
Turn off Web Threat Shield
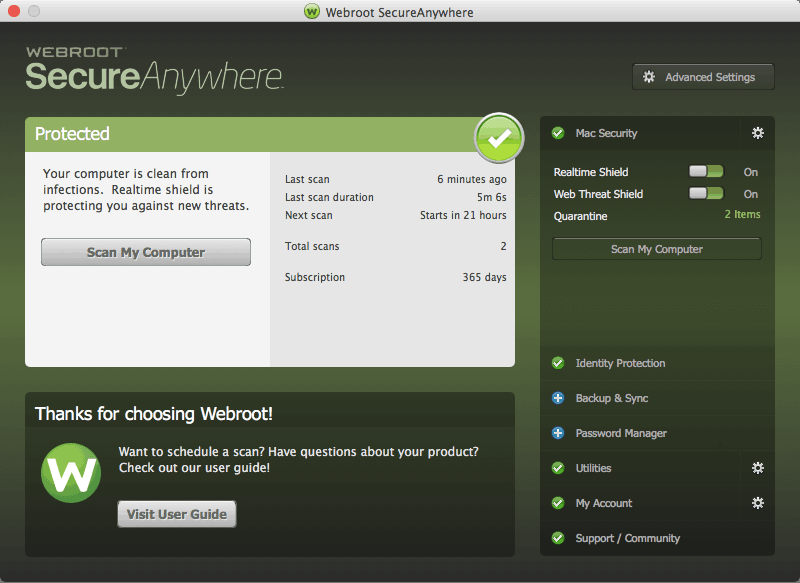click(705, 194)
